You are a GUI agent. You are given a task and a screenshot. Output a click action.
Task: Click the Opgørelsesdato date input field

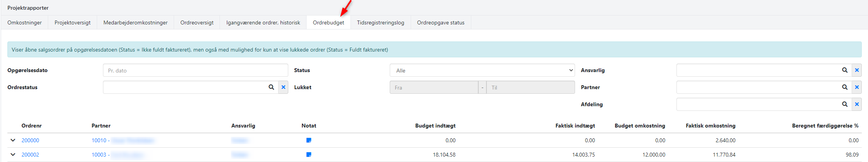click(195, 71)
